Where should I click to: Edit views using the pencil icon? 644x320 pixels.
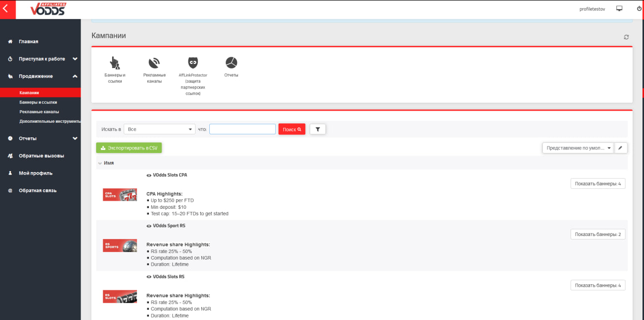(620, 147)
